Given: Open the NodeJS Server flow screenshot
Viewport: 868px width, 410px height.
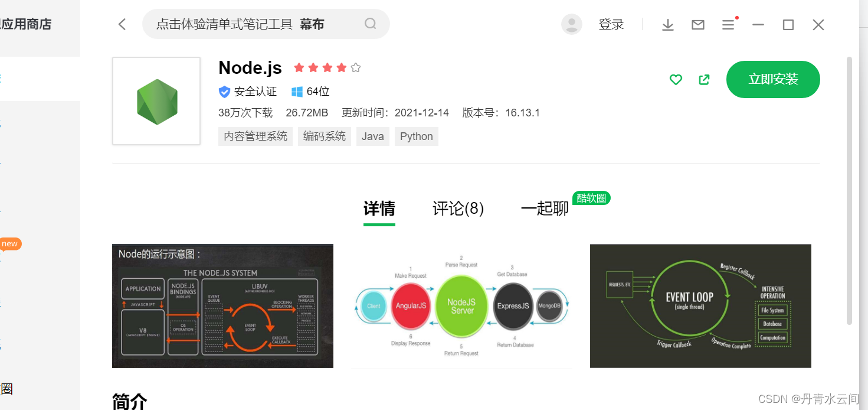Looking at the screenshot, I should [462, 306].
